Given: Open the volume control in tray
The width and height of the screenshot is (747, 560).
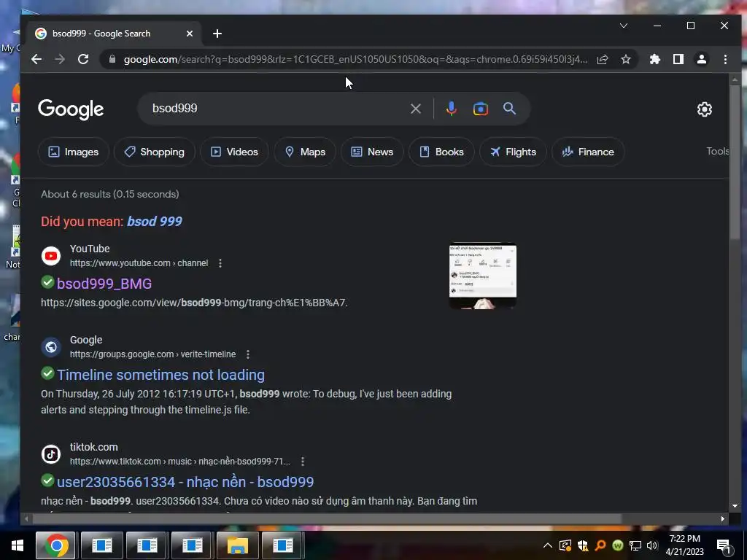Looking at the screenshot, I should (652, 545).
